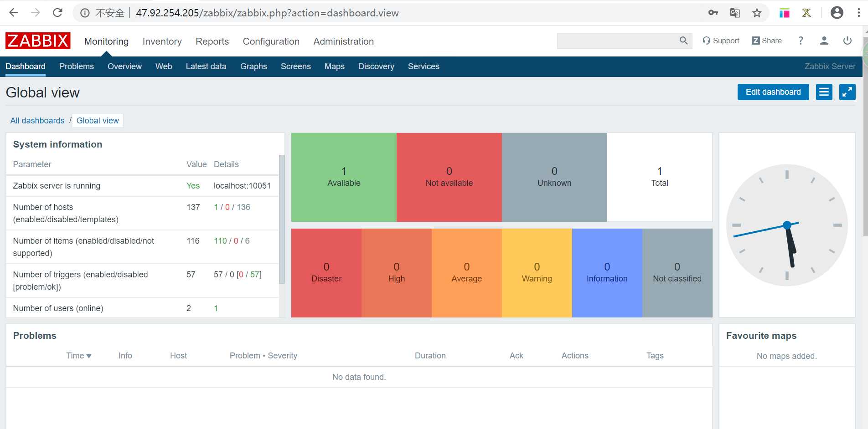Open browser profile avatar
868x429 pixels.
pos(837,13)
